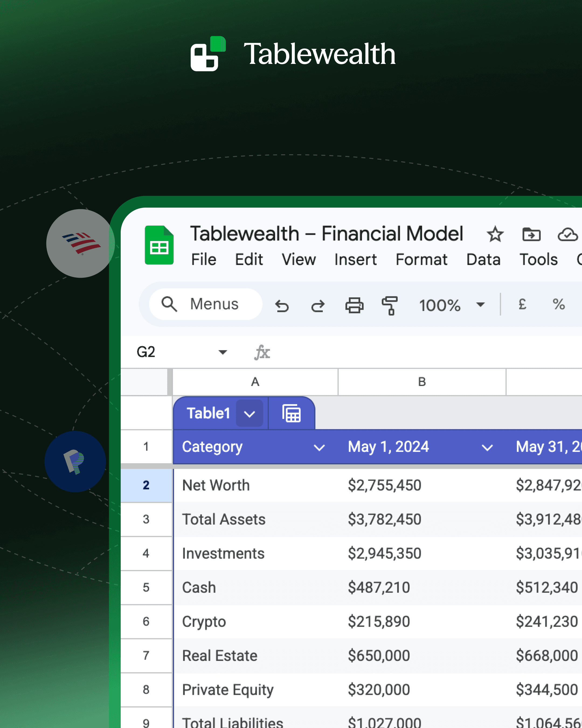The height and width of the screenshot is (728, 582).
Task: Click the $512,340 cell
Action: point(544,588)
